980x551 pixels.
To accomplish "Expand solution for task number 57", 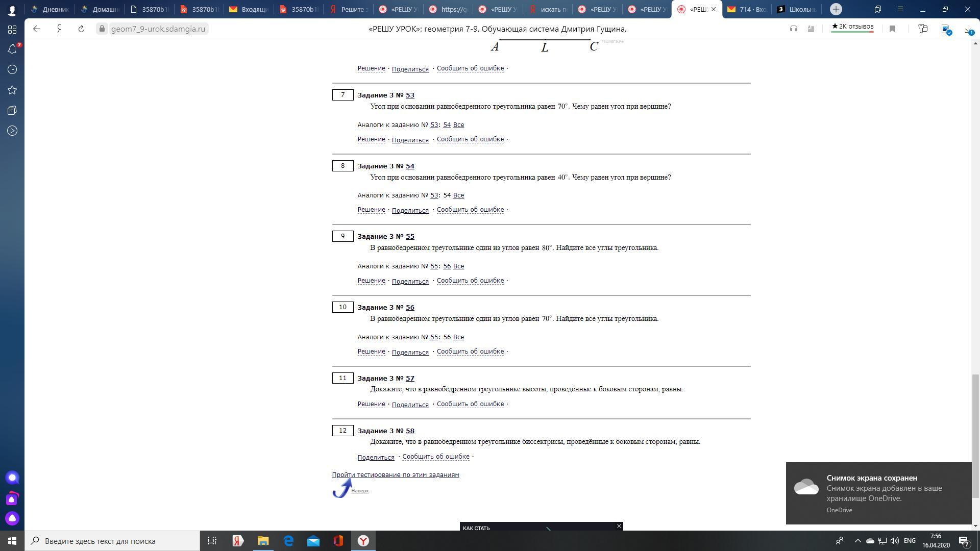I will pyautogui.click(x=371, y=404).
